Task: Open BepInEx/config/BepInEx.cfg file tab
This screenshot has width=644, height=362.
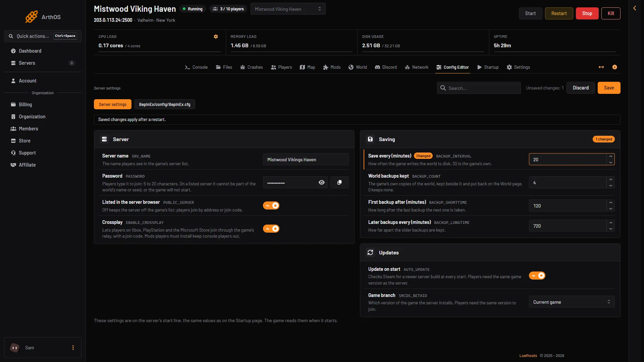Action: (x=164, y=104)
